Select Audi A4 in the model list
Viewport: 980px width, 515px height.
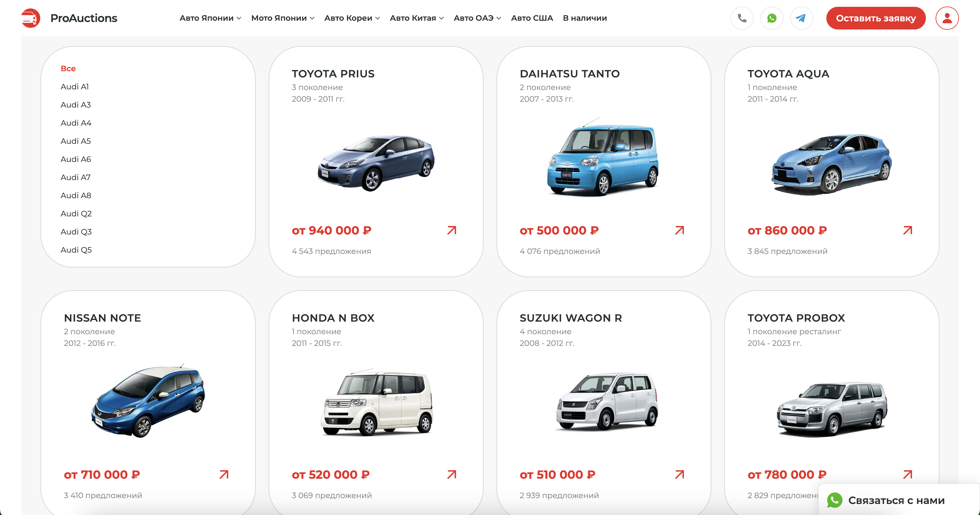[76, 123]
